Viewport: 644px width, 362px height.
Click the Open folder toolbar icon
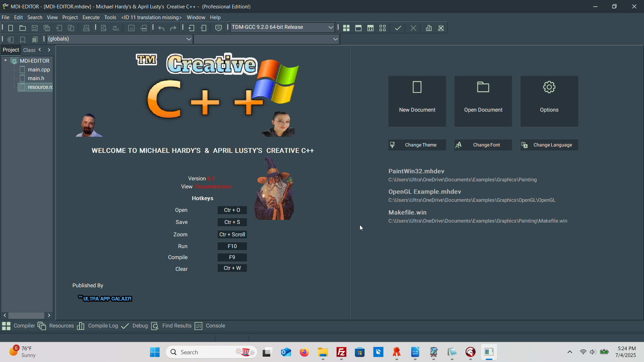[x=22, y=28]
